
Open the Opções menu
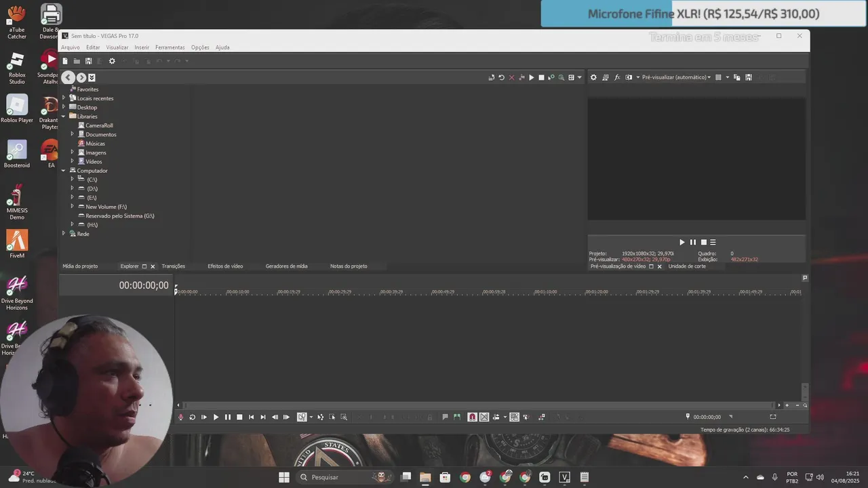(x=200, y=47)
